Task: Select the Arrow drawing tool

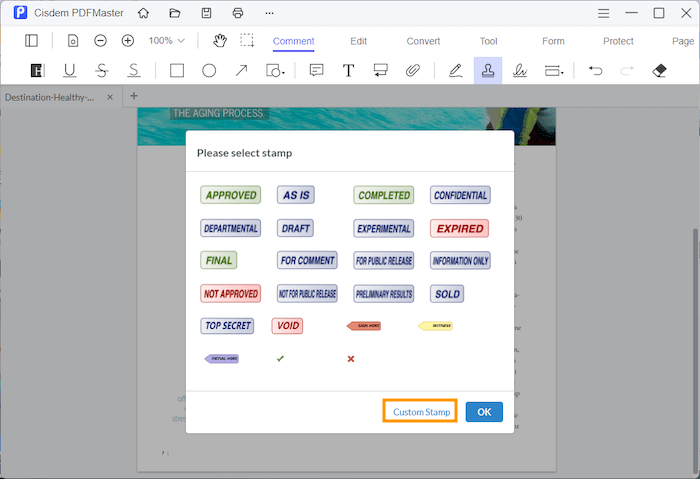Action: coord(241,71)
